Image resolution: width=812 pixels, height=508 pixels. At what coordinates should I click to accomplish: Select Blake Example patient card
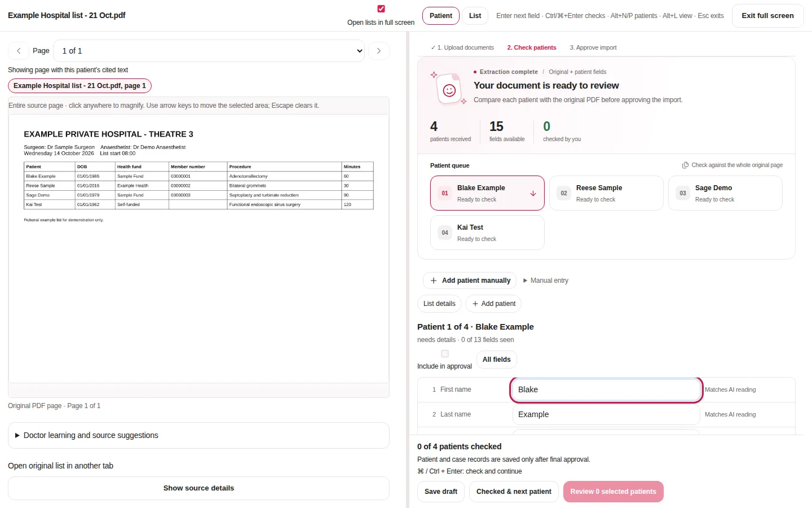point(487,193)
